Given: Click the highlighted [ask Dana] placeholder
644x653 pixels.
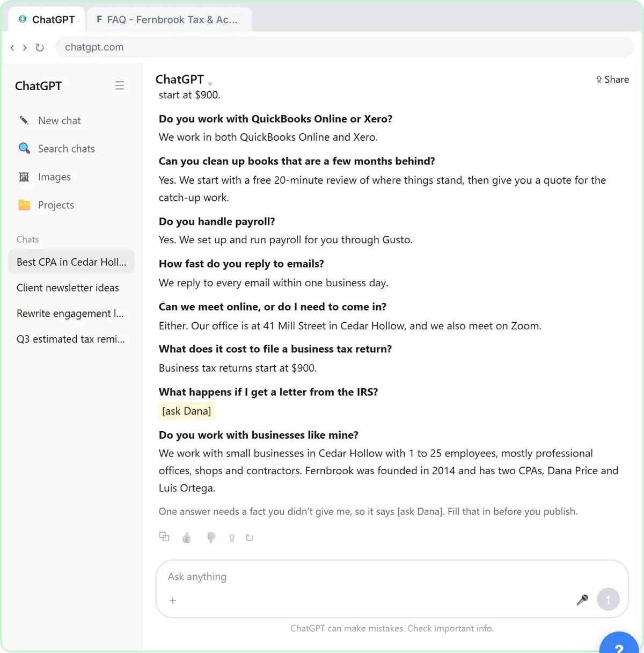Looking at the screenshot, I should pyautogui.click(x=187, y=411).
